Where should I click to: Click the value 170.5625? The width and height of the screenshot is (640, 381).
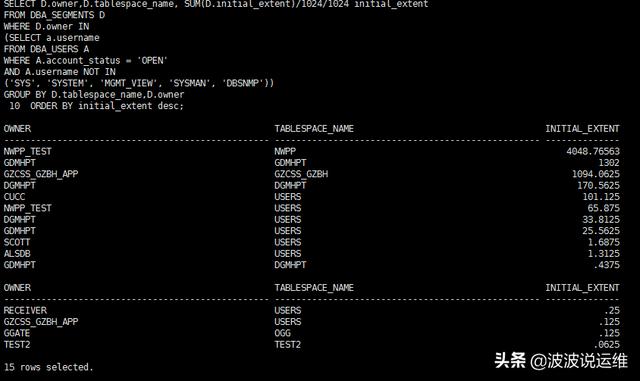coord(598,186)
